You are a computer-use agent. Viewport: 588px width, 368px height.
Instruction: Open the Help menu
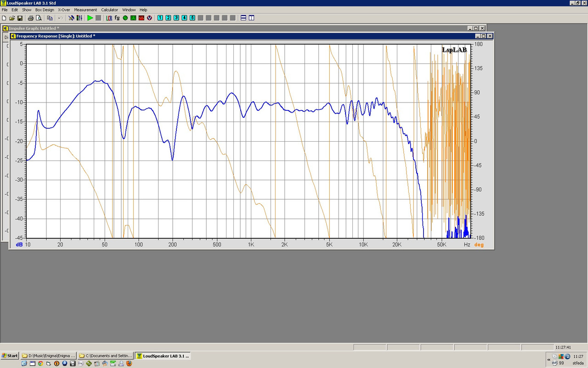point(143,10)
